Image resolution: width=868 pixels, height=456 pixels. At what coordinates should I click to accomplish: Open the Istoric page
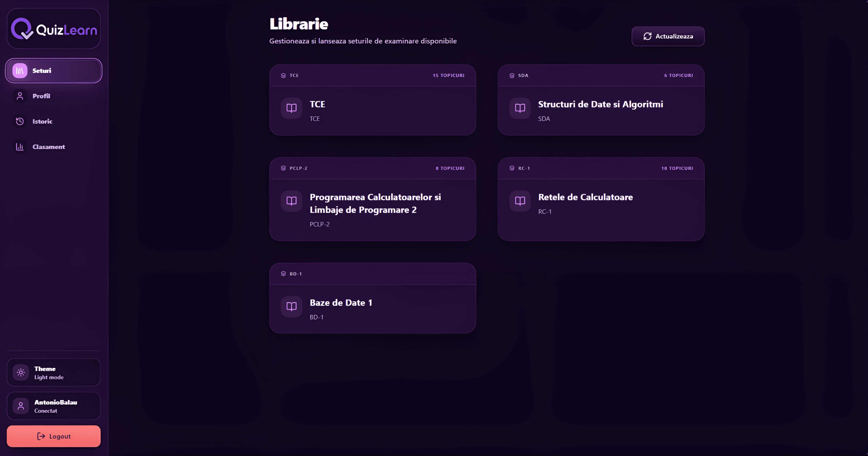(x=54, y=121)
